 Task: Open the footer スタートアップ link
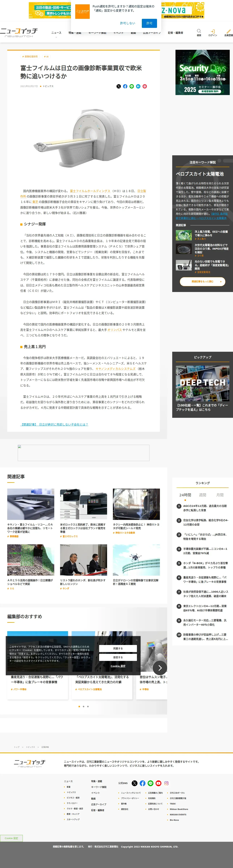pos(73,819)
